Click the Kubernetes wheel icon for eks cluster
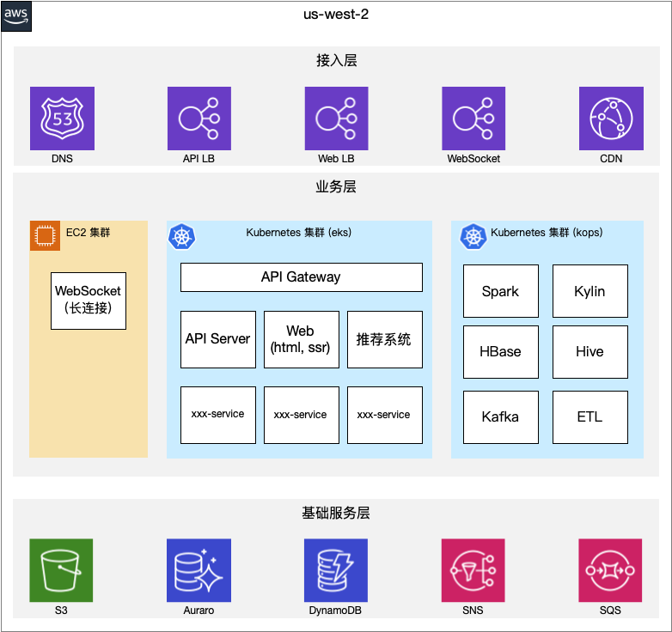The height and width of the screenshot is (632, 672). click(x=181, y=236)
